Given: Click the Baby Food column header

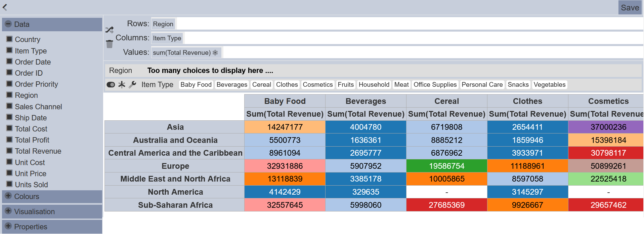Looking at the screenshot, I should pos(285,101).
